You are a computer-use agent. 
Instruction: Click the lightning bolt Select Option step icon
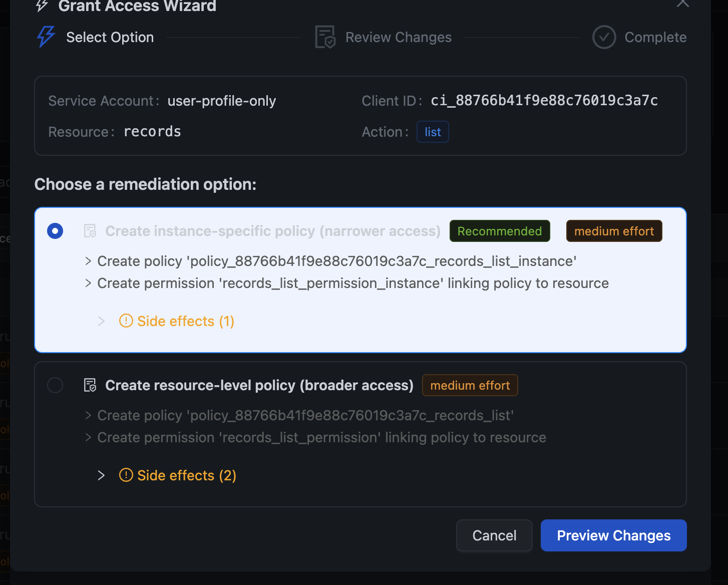tap(46, 37)
